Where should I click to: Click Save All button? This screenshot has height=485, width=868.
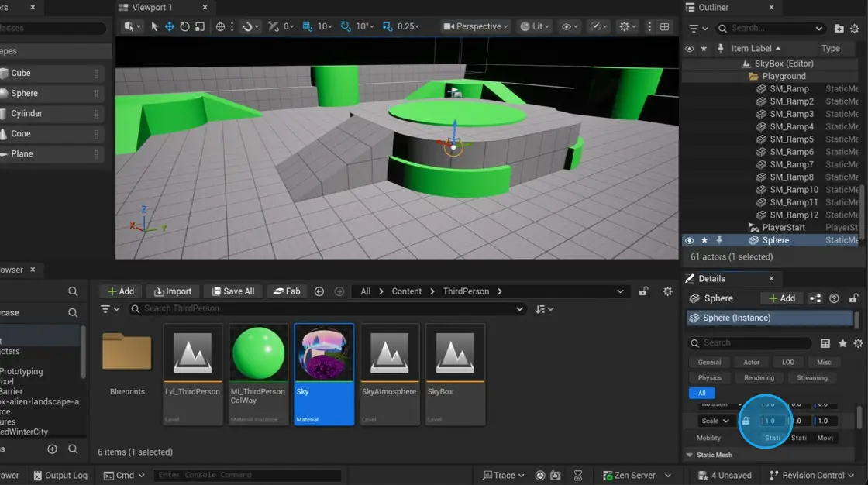click(x=232, y=291)
